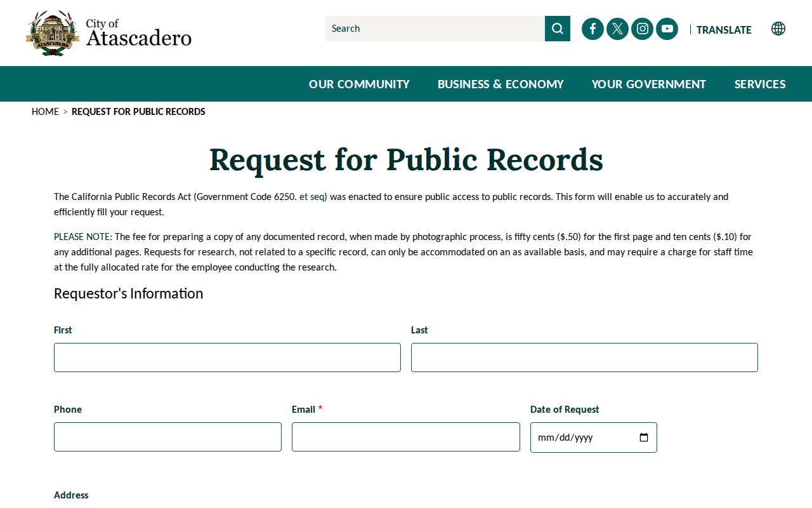
Task: Click the 'PLEASE NOTE' text
Action: coord(82,237)
